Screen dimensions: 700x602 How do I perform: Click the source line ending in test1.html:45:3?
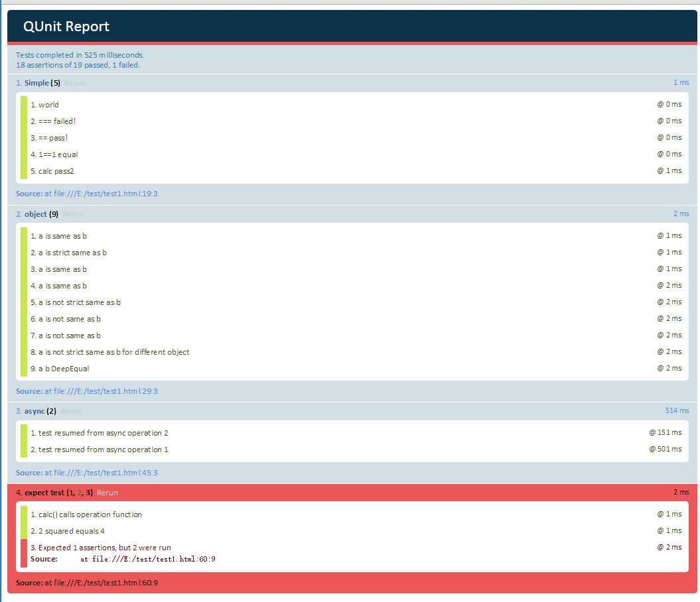[x=87, y=473]
